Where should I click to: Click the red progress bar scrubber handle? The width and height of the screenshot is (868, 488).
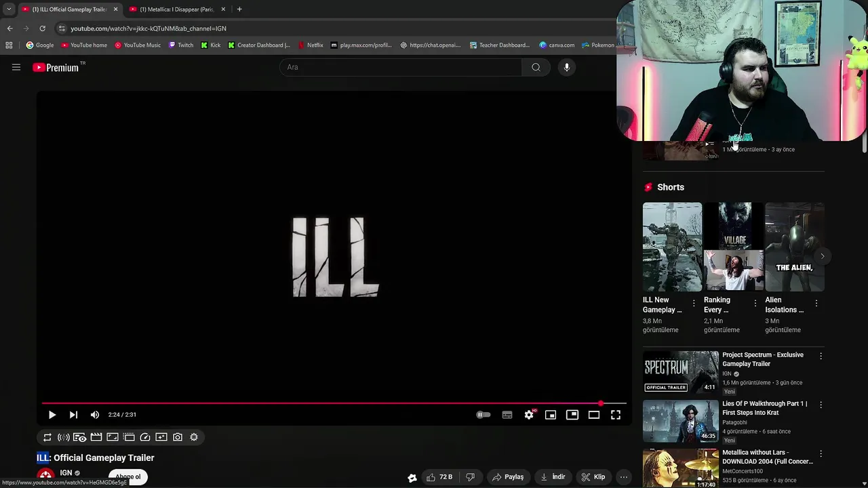[x=601, y=403]
